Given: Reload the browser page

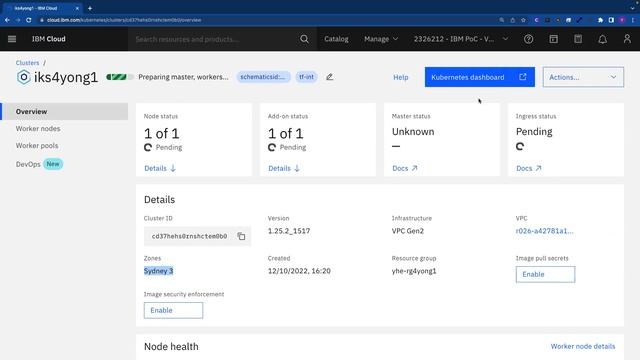Looking at the screenshot, I should pyautogui.click(x=29, y=20).
